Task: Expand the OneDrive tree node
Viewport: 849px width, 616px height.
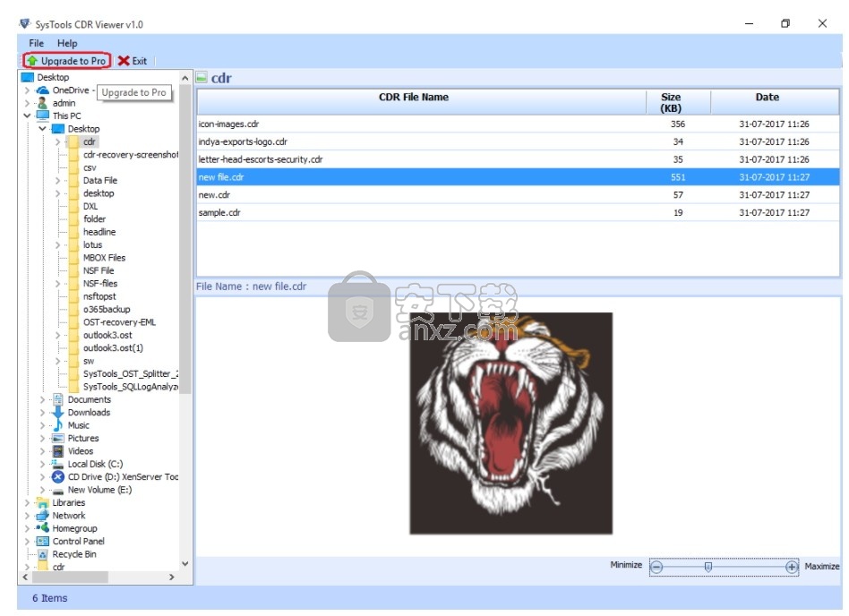Action: (27, 90)
